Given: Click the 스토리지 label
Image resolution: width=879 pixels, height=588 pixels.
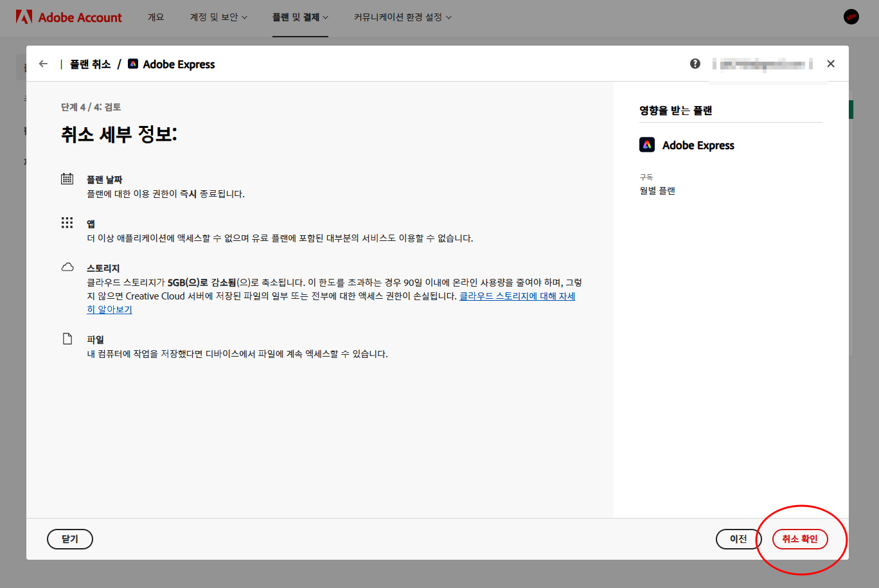Looking at the screenshot, I should pos(103,268).
